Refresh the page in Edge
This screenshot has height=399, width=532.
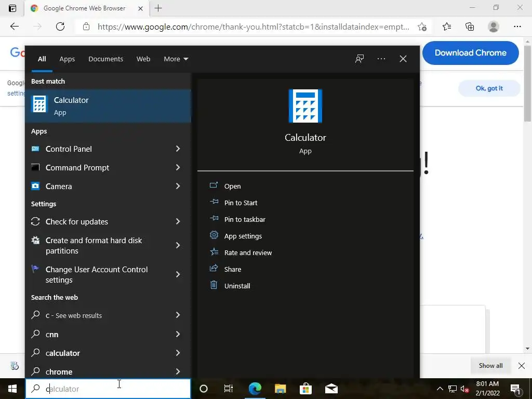[x=60, y=26]
